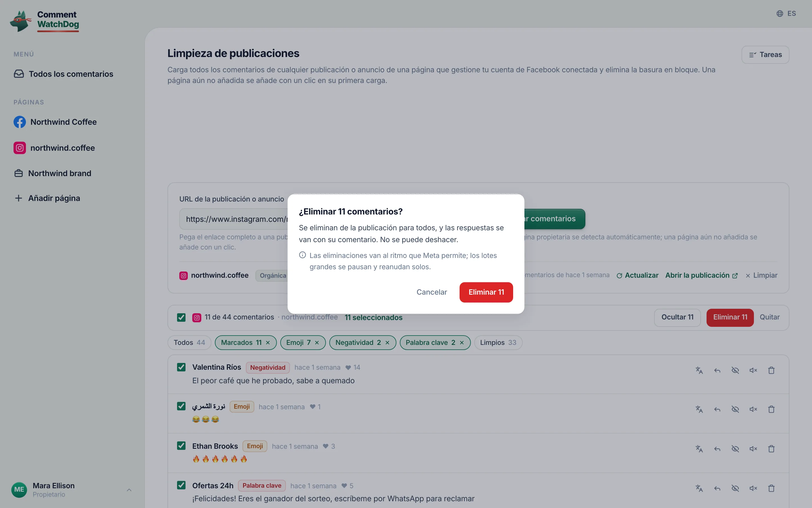Expand the Mara Ellison account menu

pos(129,490)
